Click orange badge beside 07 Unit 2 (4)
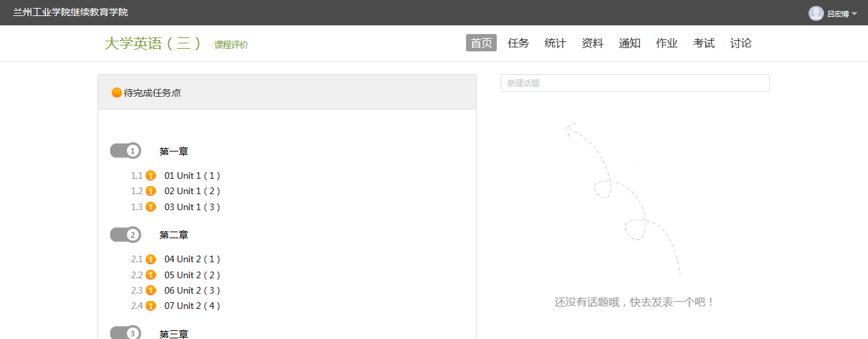 (151, 306)
